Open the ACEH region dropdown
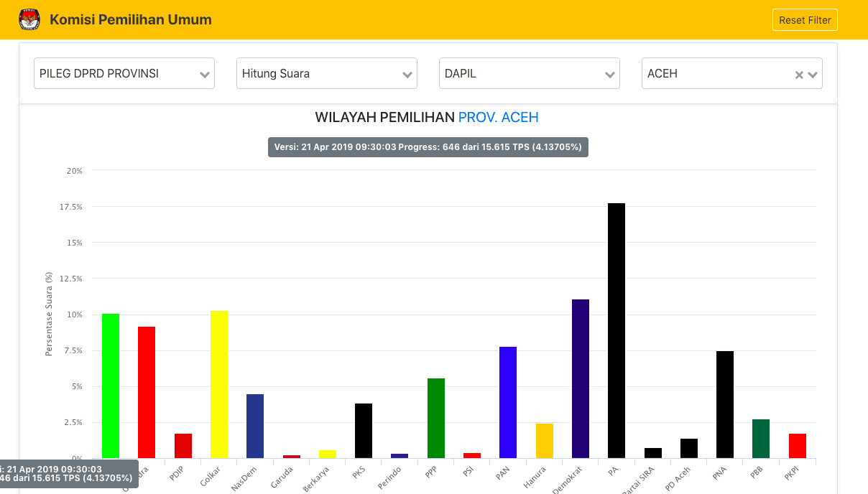Screen dimensions: 868x494 click(719, 73)
